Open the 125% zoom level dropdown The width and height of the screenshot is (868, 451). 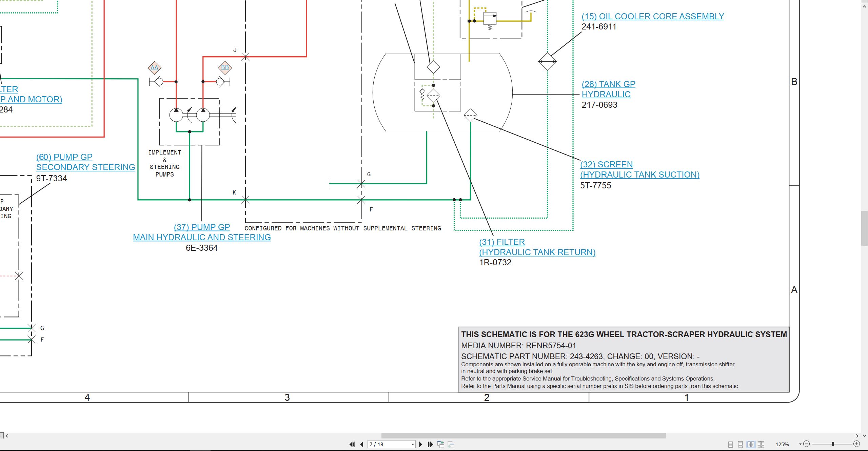(x=800, y=444)
